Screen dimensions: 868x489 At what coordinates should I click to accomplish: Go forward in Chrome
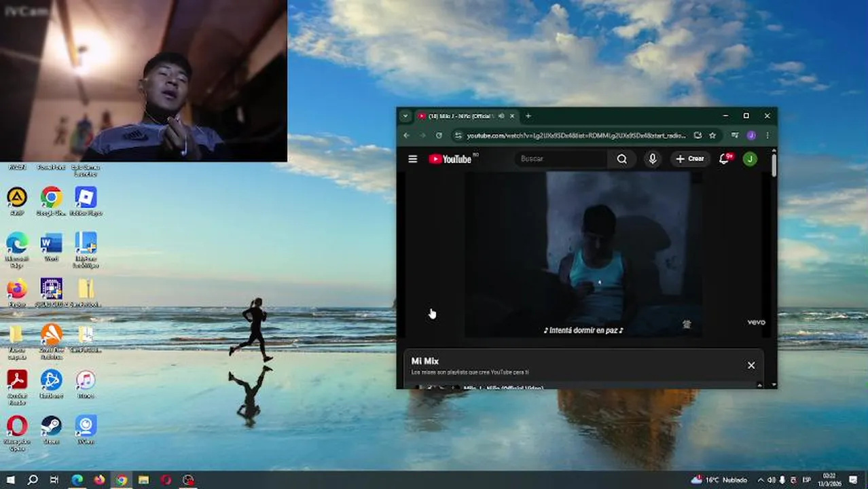pyautogui.click(x=422, y=135)
